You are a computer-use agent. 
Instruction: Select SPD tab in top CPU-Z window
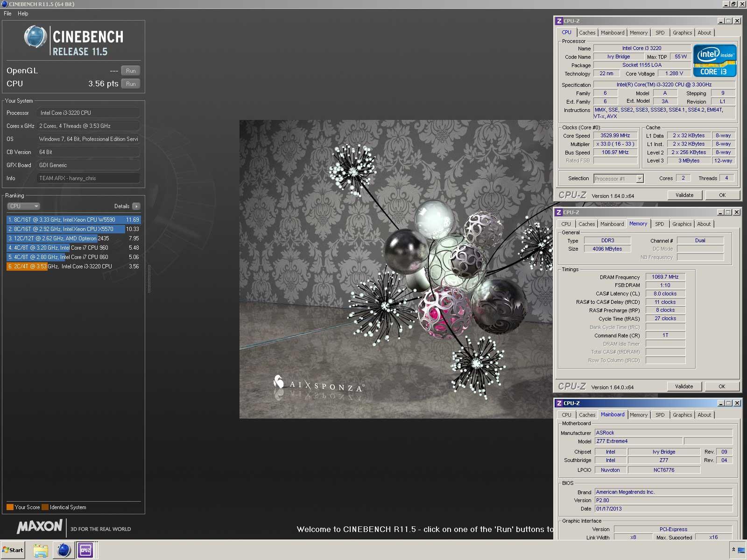[660, 33]
